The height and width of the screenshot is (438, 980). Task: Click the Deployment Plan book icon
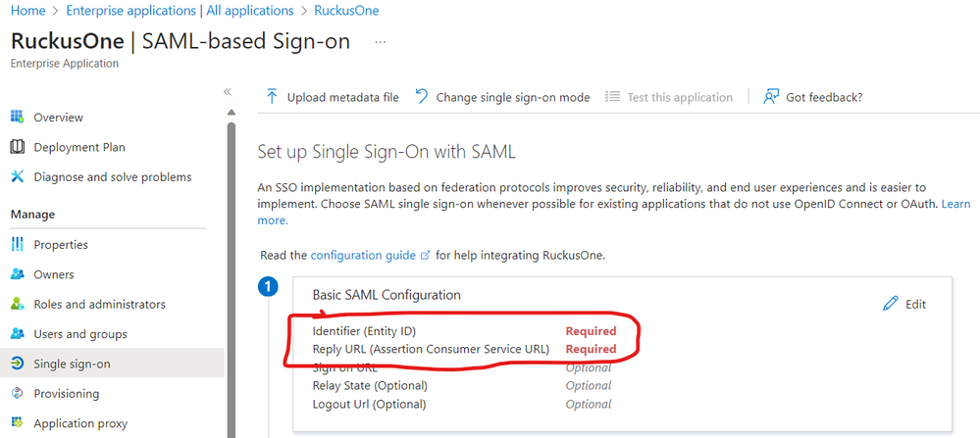click(x=18, y=147)
